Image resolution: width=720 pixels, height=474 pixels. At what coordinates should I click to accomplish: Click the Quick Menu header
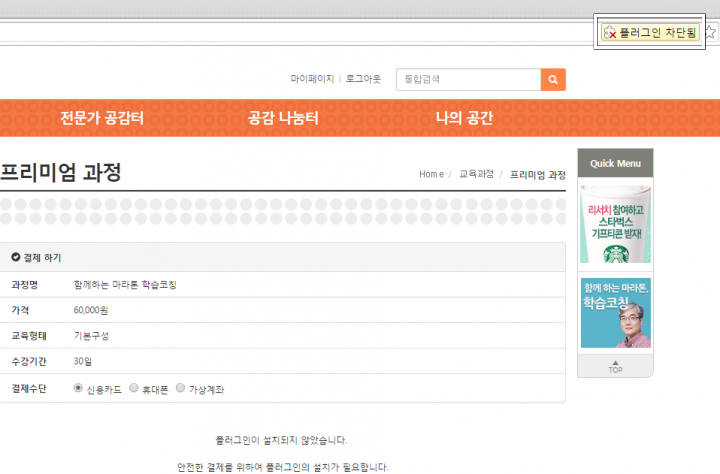click(615, 163)
